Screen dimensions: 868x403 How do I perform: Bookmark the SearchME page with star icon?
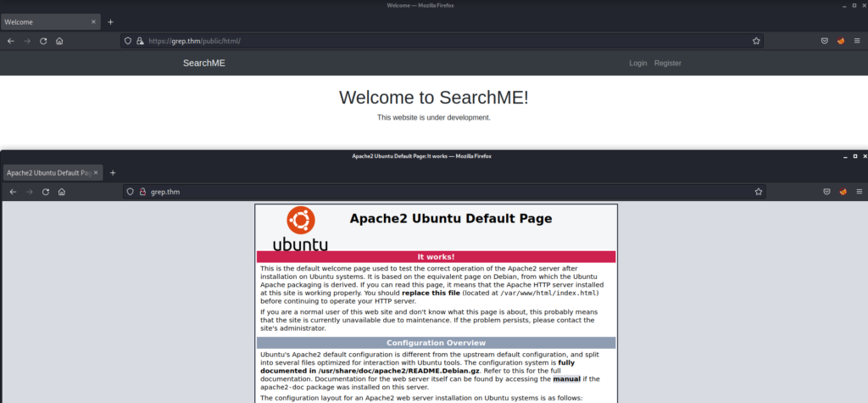(x=755, y=41)
